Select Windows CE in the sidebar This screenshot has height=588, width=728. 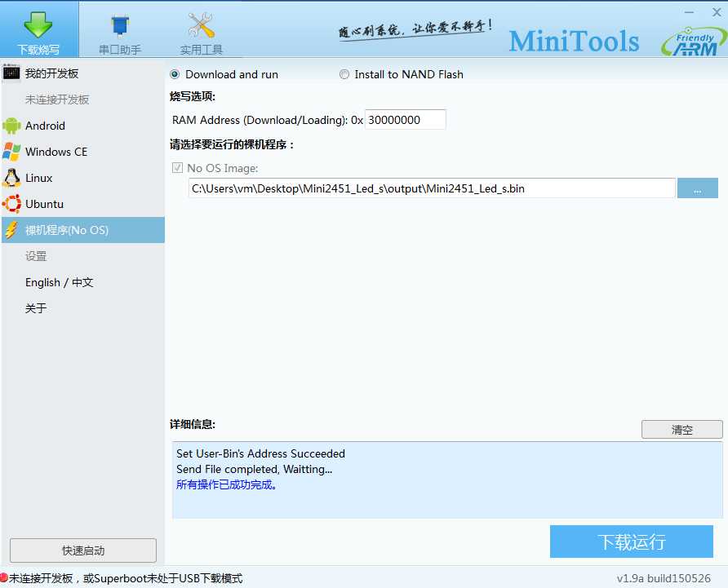pos(83,152)
